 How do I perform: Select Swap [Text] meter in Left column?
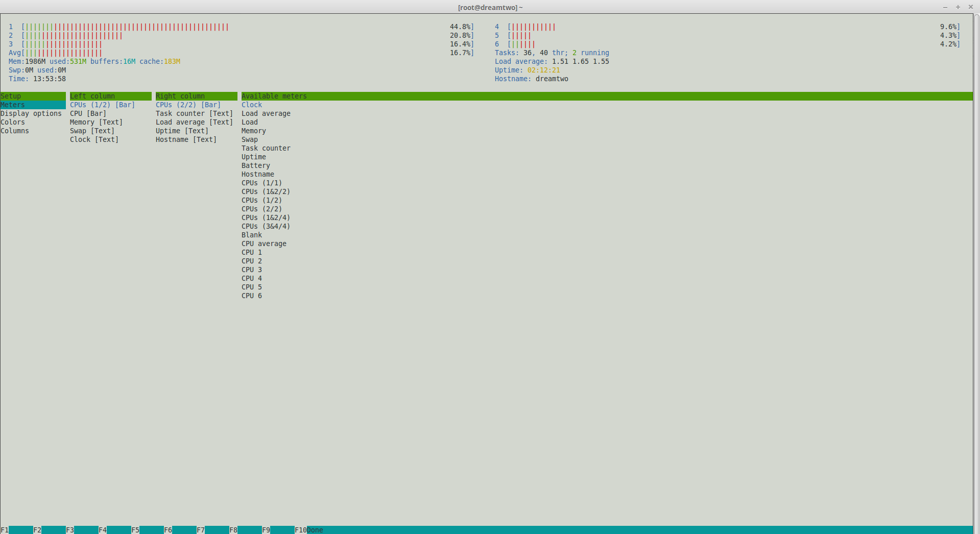point(92,131)
